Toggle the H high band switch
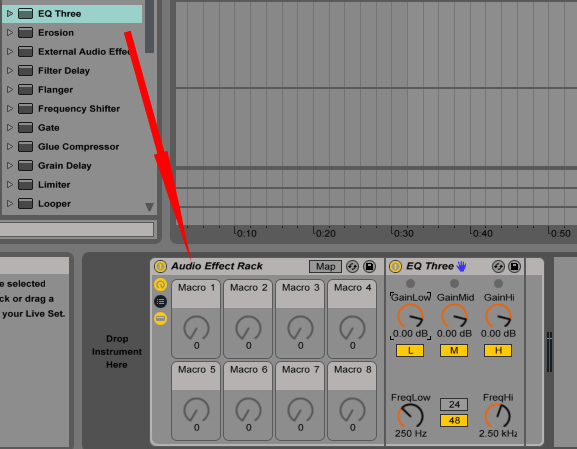 pos(498,350)
